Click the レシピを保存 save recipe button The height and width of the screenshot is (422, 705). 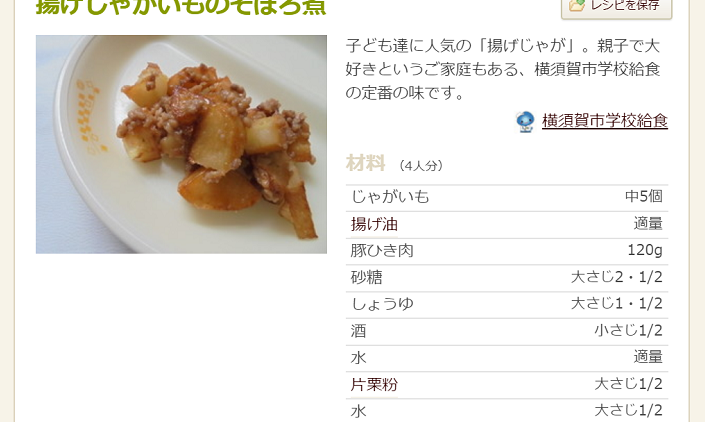(616, 6)
